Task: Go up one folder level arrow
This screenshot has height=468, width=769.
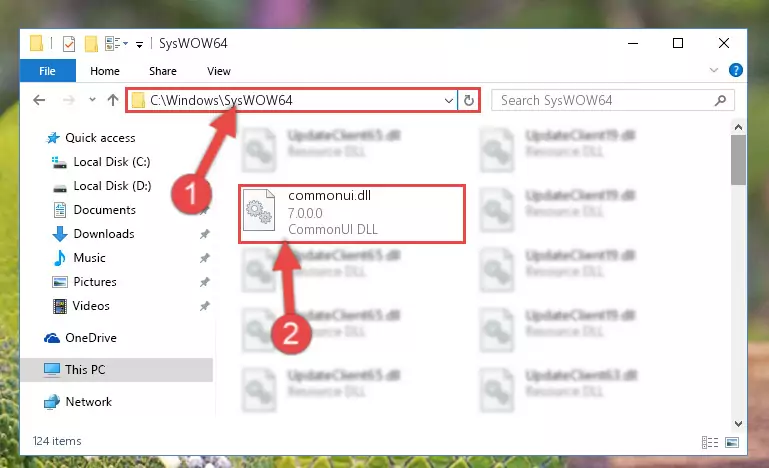Action: pos(113,100)
